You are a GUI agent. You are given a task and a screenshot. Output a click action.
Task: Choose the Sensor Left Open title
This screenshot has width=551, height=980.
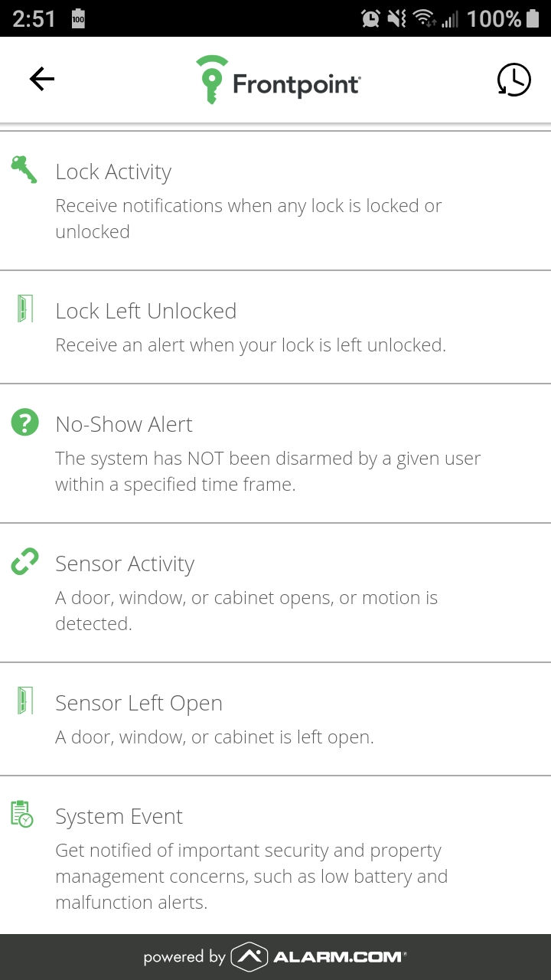[x=139, y=704]
